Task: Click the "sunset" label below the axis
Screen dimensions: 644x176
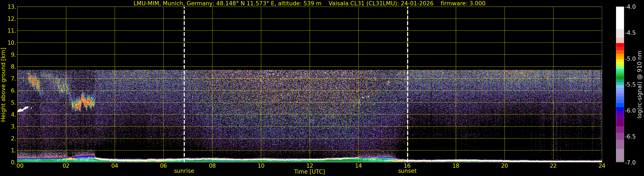Action: (x=407, y=171)
